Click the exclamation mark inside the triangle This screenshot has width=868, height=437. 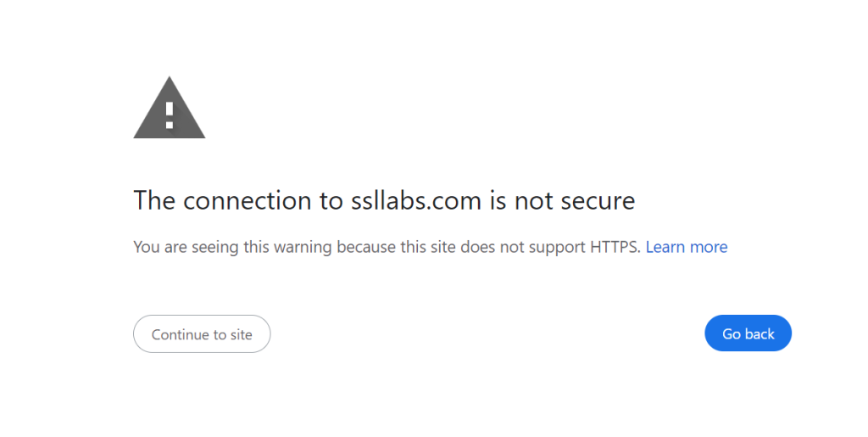170,113
